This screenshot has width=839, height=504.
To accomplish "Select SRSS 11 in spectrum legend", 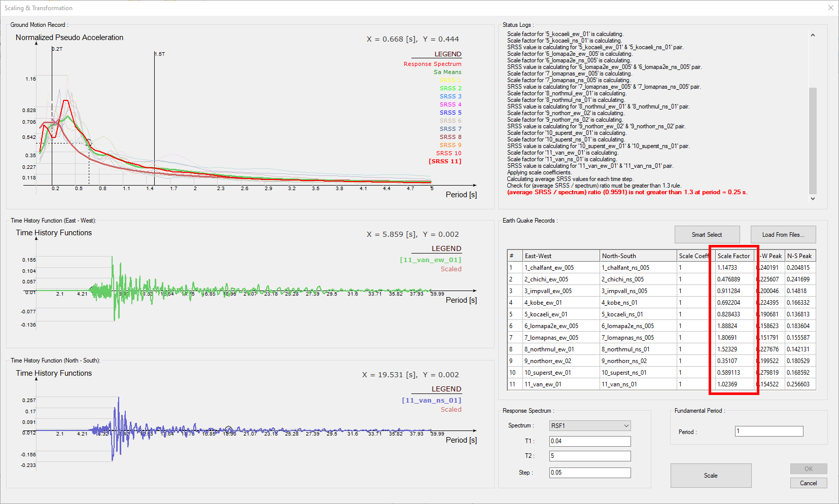I will pos(445,161).
